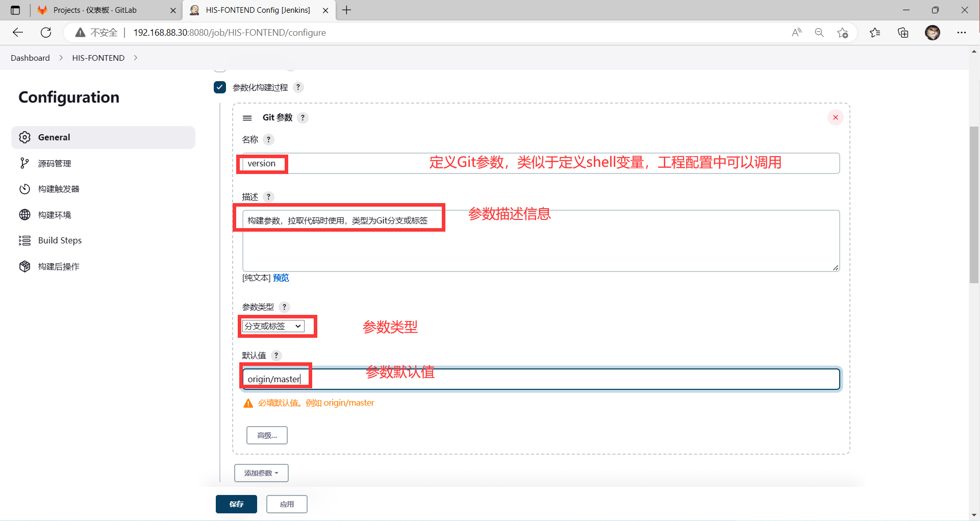Click the 保存 save button
Screen dimensions: 980x521
pyautogui.click(x=236, y=504)
